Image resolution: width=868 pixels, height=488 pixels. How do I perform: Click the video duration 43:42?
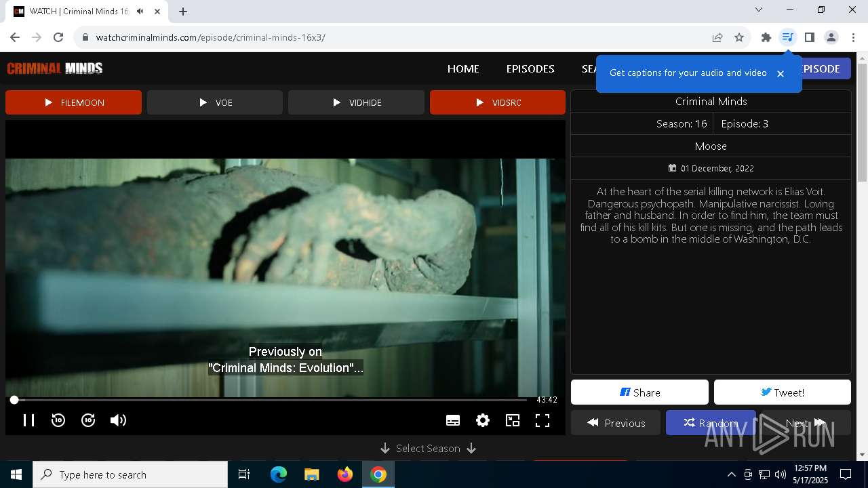click(547, 400)
